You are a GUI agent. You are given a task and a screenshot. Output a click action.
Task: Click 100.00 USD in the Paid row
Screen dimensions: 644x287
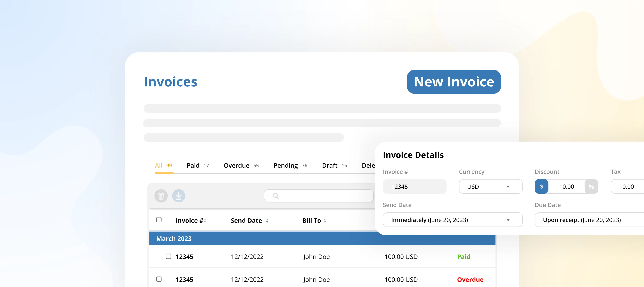(401, 256)
